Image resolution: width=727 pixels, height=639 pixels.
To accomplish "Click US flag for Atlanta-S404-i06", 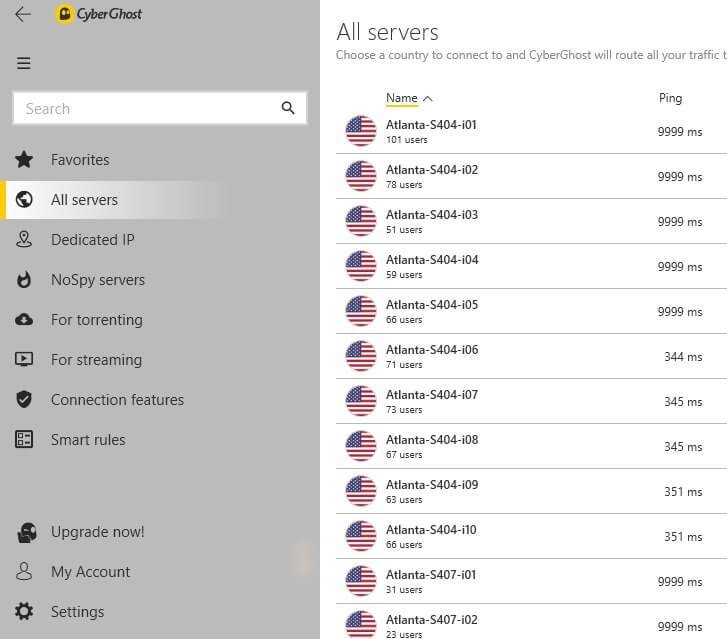I will click(361, 356).
